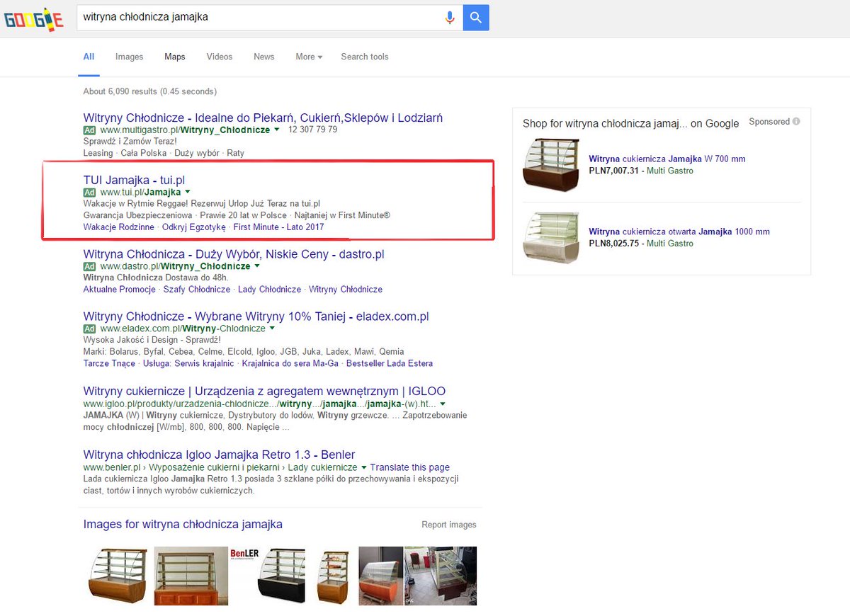Click the Ad badge next to tui.pl
Viewport: 850px width, 616px height.
click(89, 193)
